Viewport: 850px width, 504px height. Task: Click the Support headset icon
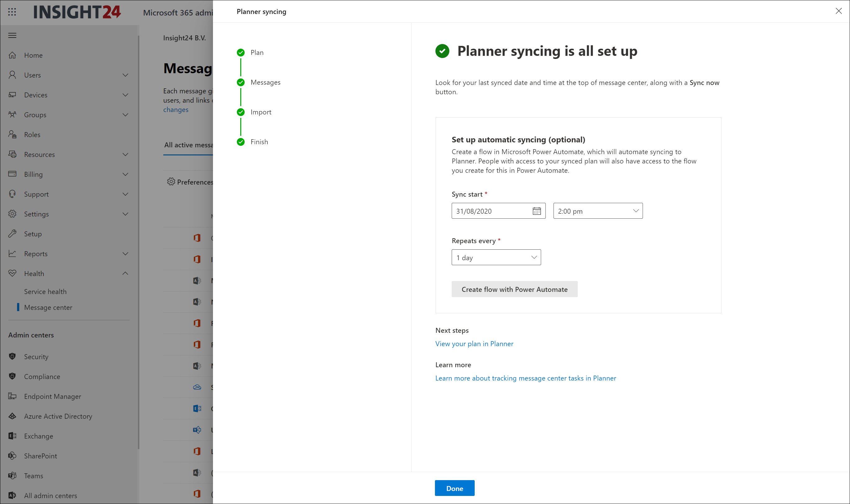point(12,194)
